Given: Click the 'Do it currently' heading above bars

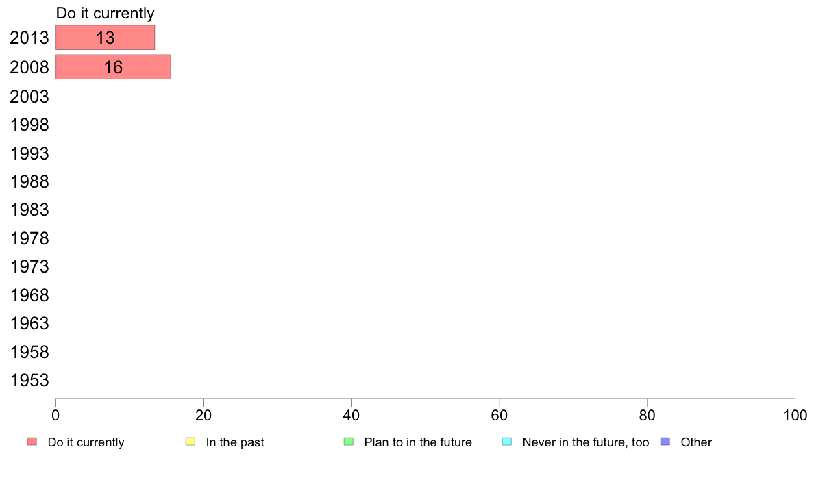Looking at the screenshot, I should coord(105,14).
